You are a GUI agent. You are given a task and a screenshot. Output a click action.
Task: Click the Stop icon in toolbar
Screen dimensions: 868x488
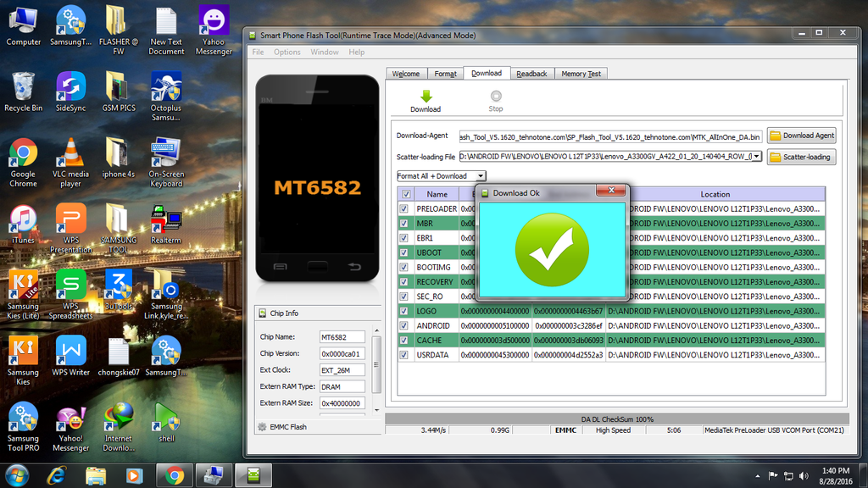click(x=496, y=97)
